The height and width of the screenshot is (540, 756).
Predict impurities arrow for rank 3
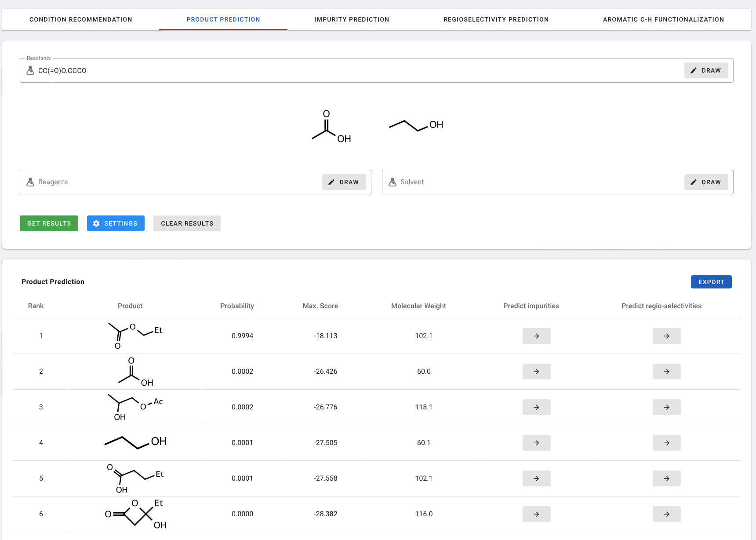click(536, 407)
